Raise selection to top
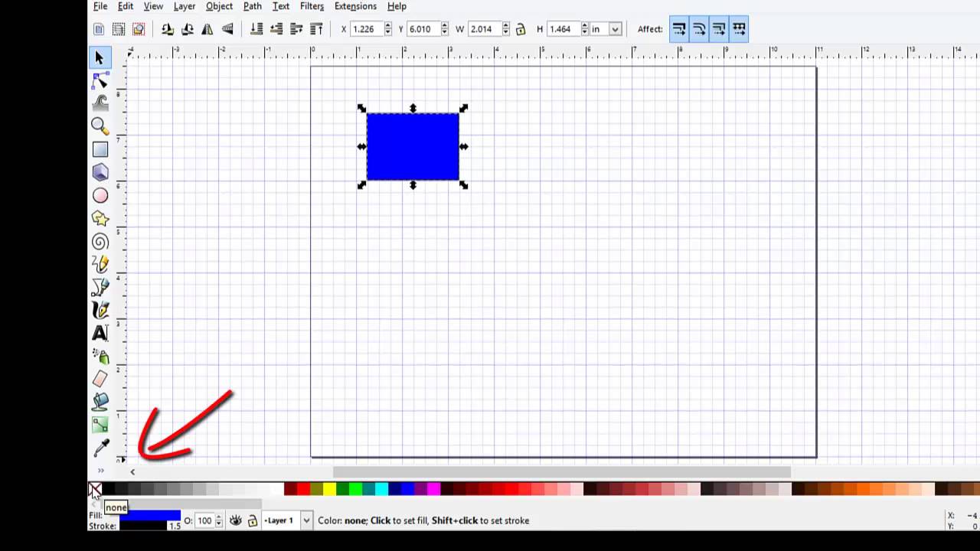 (316, 29)
